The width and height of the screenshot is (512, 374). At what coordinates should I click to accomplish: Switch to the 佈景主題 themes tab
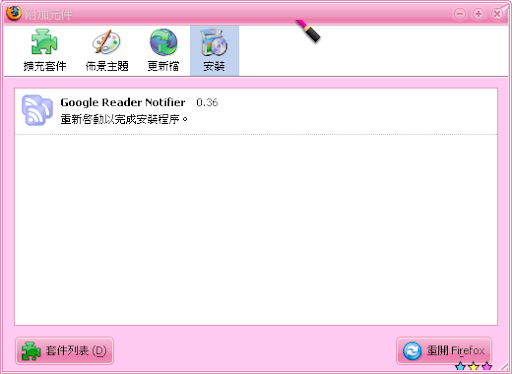[x=107, y=51]
